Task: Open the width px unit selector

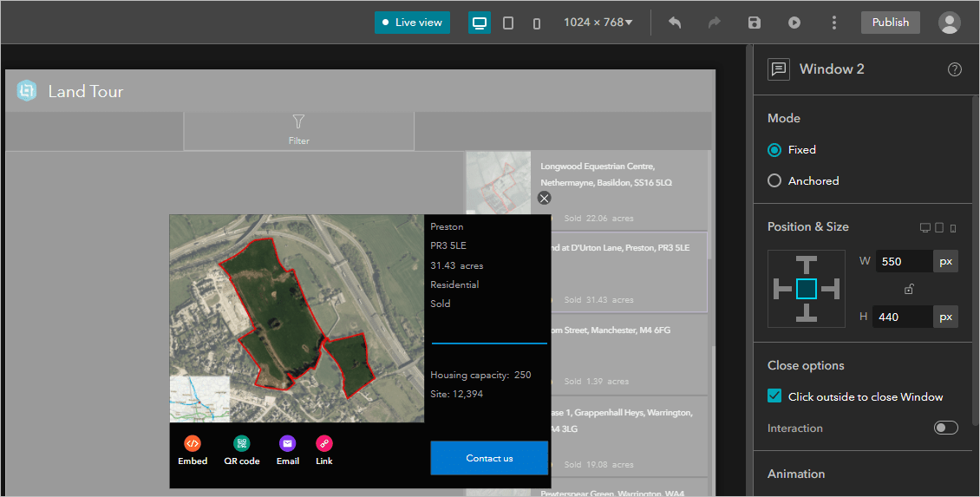Action: (x=945, y=261)
